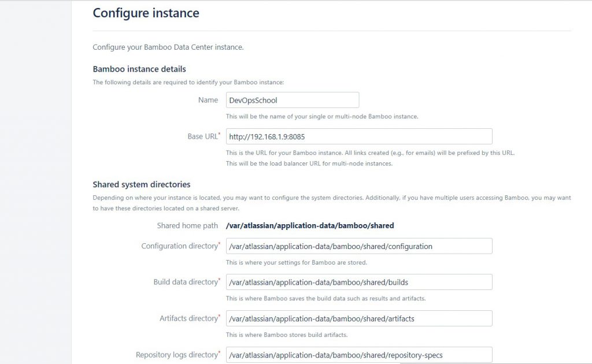Click the Build data directory label

click(185, 282)
